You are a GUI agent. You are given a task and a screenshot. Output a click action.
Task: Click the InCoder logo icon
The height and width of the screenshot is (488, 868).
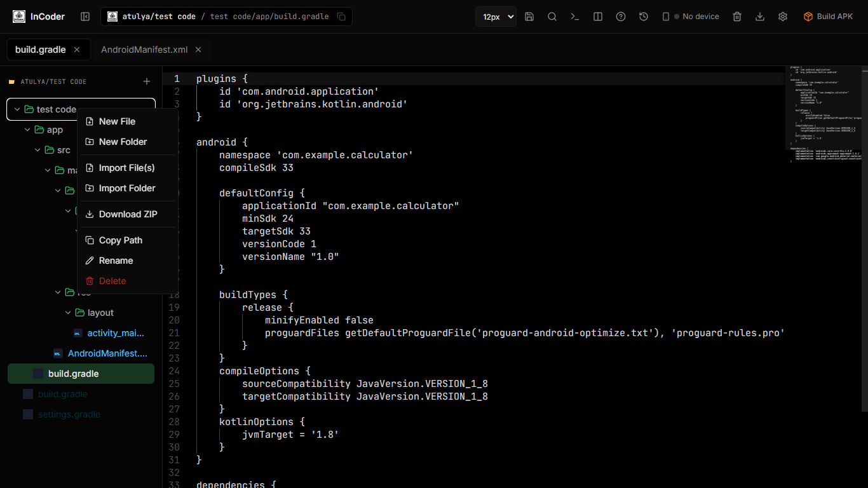[x=19, y=17]
